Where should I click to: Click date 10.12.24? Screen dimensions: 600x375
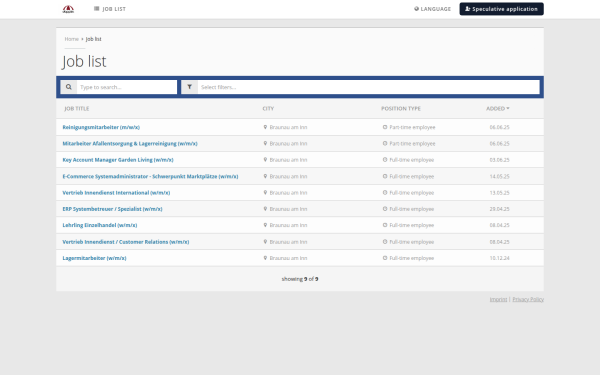499,258
